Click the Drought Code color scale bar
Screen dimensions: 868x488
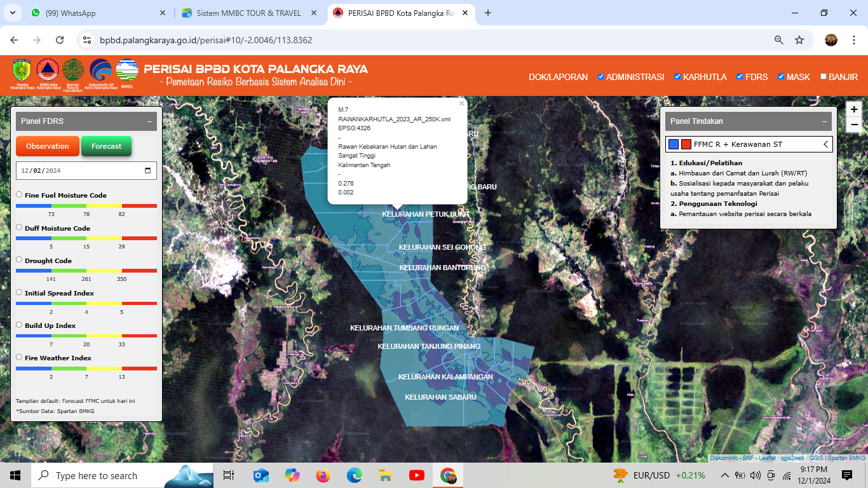pyautogui.click(x=86, y=271)
